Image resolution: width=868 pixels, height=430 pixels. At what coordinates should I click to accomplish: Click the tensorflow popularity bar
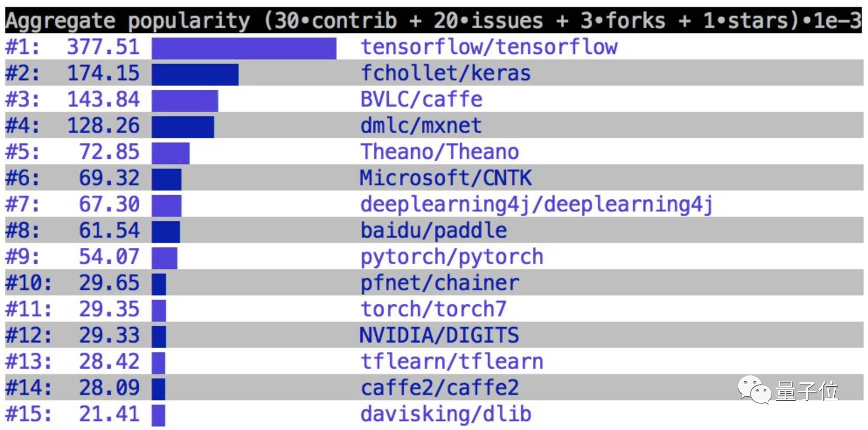click(x=244, y=48)
